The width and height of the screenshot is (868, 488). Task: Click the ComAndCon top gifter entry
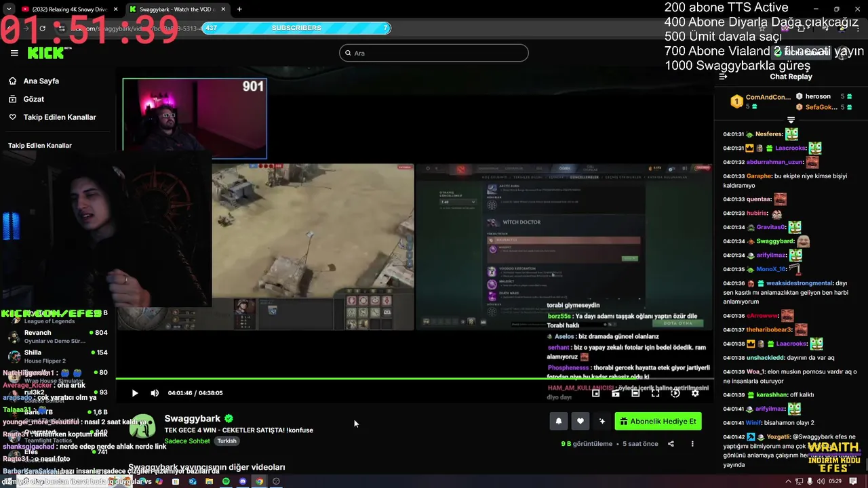coord(761,102)
